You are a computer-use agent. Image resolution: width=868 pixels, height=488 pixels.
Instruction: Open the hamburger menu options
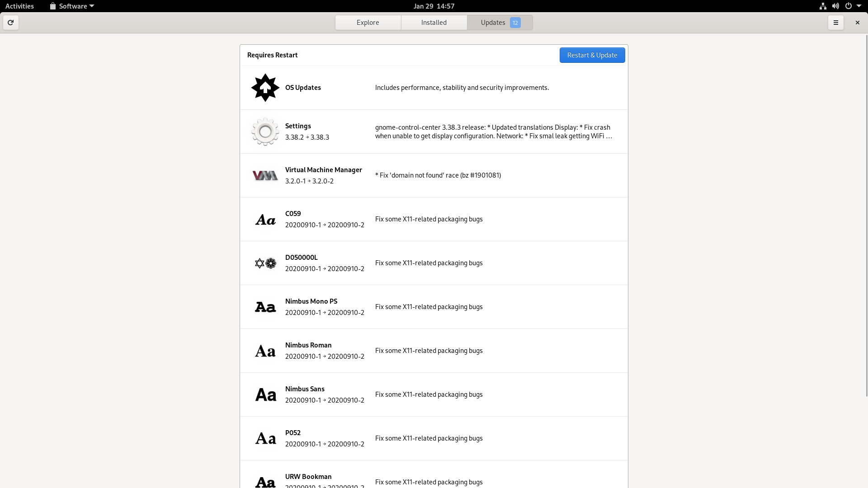(836, 22)
